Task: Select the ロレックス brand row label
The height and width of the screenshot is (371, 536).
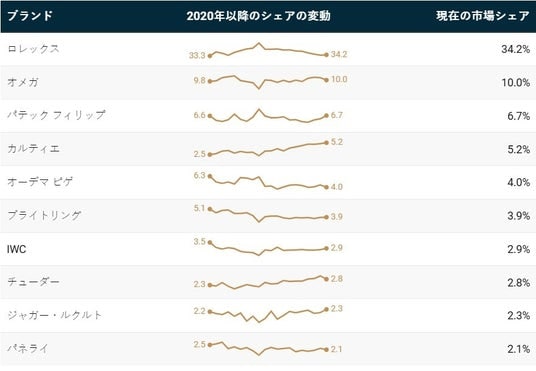Action: pyautogui.click(x=34, y=49)
